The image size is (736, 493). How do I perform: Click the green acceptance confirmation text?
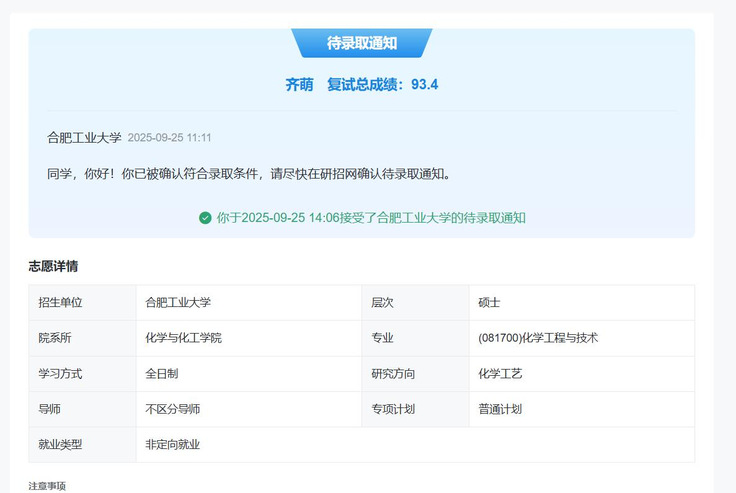[371, 218]
